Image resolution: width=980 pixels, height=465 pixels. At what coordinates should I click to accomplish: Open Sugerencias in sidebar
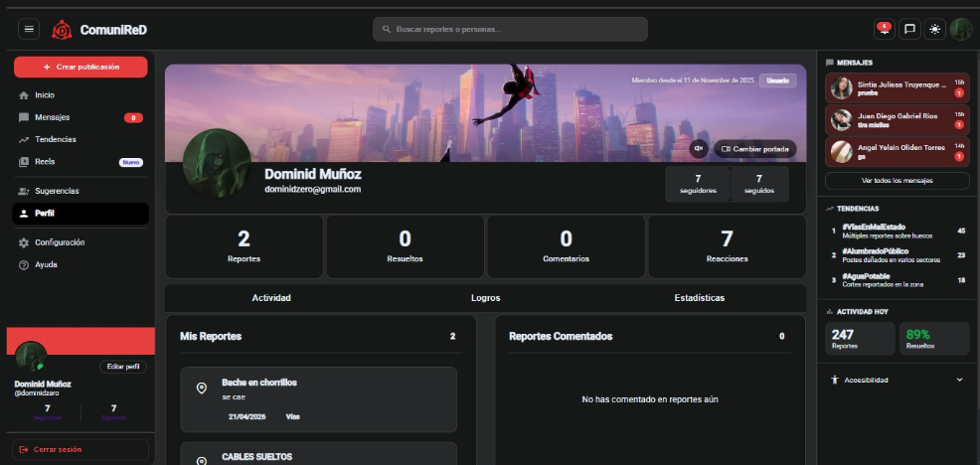(x=81, y=191)
